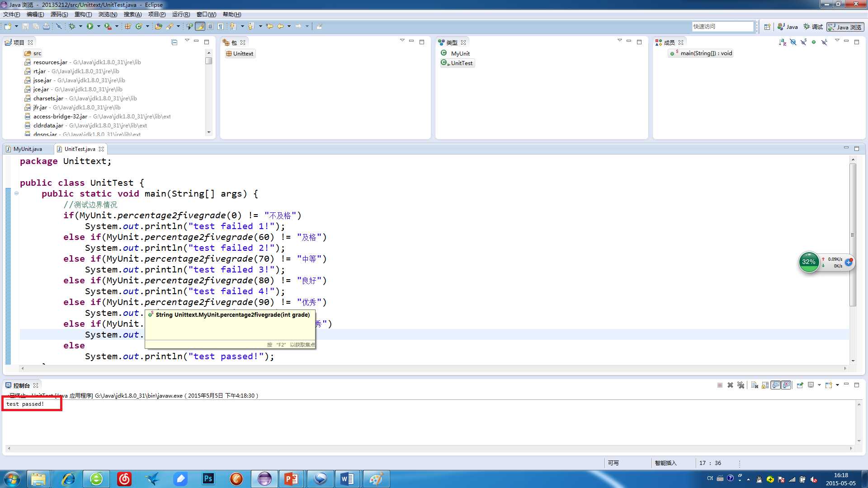
Task: Toggle Hide Local Types filter
Action: 825,42
